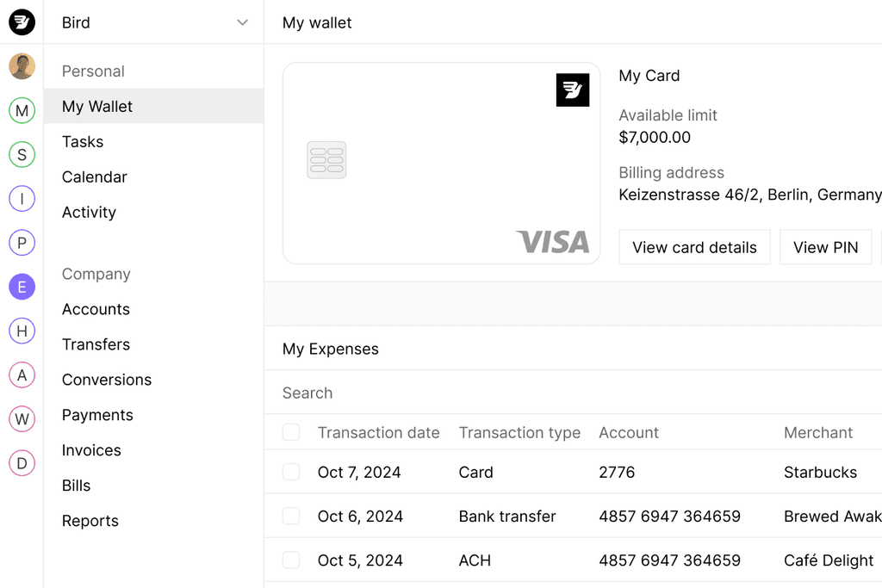This screenshot has height=588, width=882.
Task: Check the Oct 5 Café Delight transaction checkbox
Action: pyautogui.click(x=290, y=560)
